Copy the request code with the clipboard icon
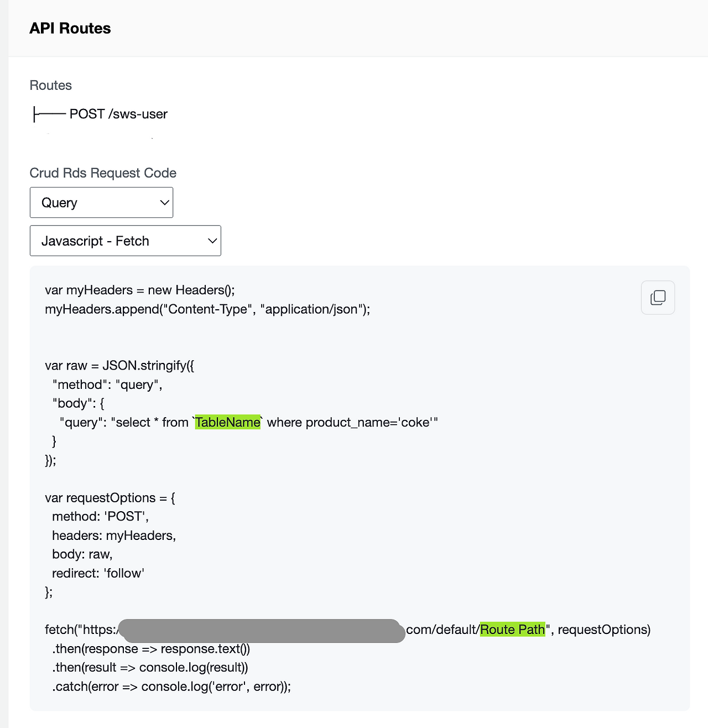The width and height of the screenshot is (708, 728). [658, 298]
